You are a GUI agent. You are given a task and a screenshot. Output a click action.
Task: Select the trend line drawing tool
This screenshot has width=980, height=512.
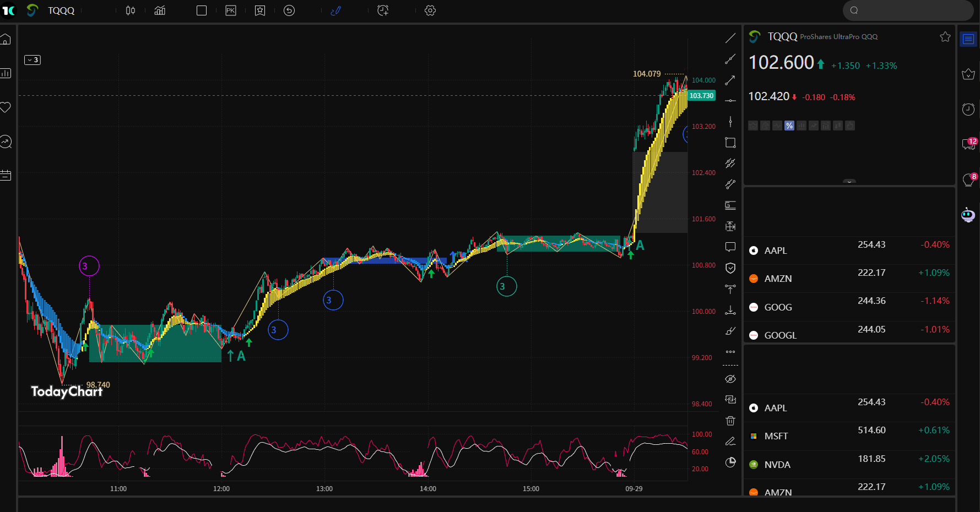pos(730,37)
